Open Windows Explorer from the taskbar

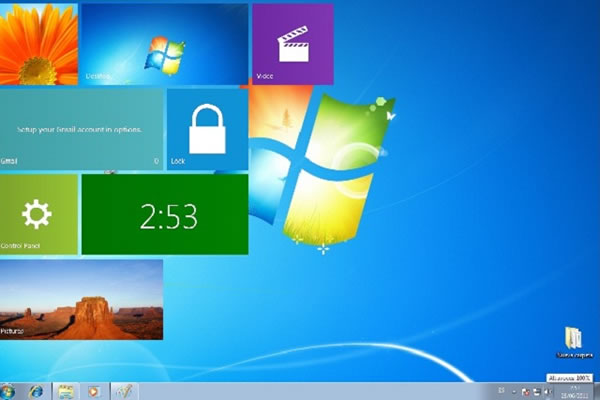66,392
